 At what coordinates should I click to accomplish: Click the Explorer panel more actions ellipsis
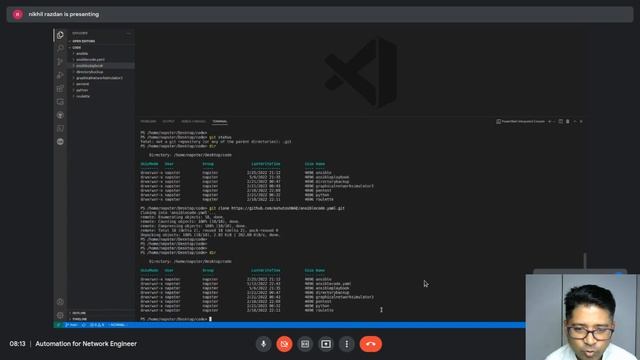click(129, 33)
